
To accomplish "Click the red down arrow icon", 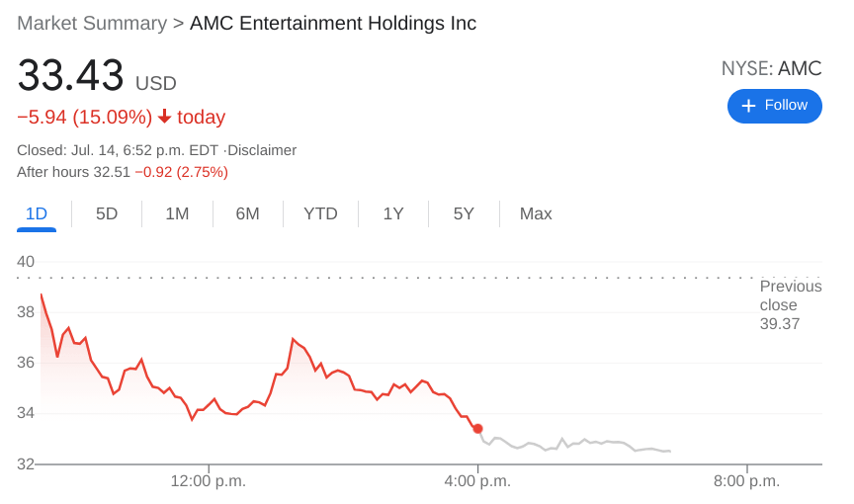I will click(165, 117).
